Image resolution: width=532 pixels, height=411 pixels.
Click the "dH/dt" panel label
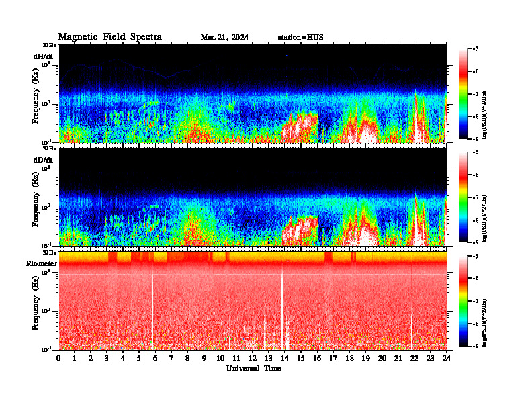[x=43, y=56]
